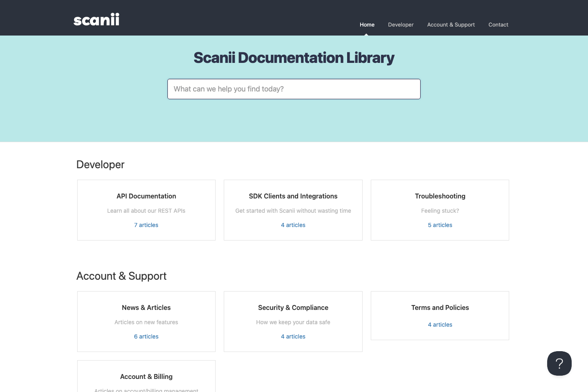
Task: Open the 7 articles under API Documentation
Action: point(146,225)
